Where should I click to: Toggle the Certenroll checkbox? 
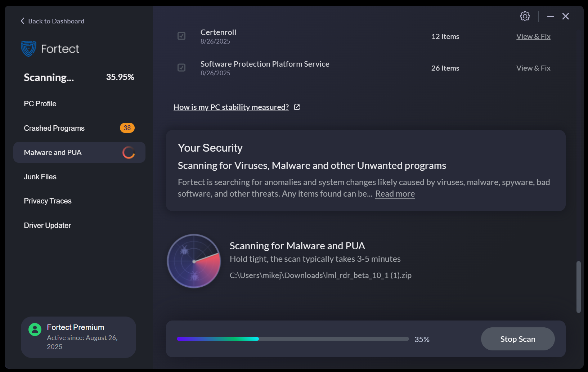click(181, 36)
